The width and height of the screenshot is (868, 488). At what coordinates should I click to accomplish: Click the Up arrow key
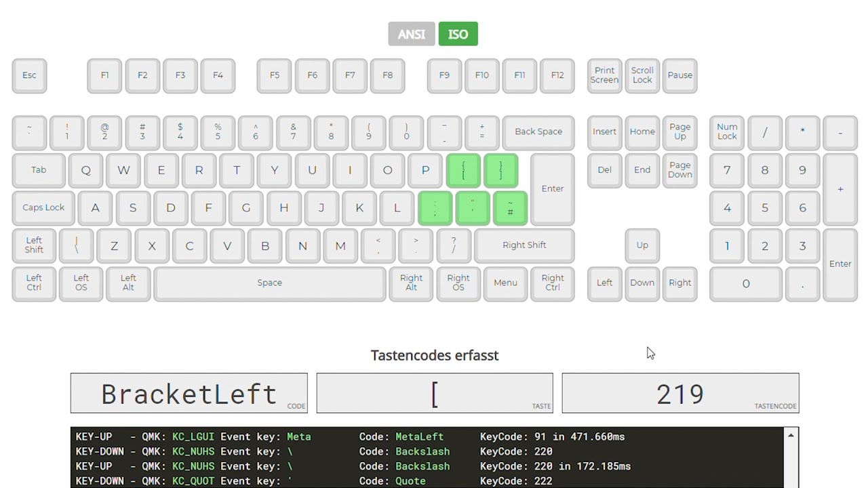pos(642,245)
